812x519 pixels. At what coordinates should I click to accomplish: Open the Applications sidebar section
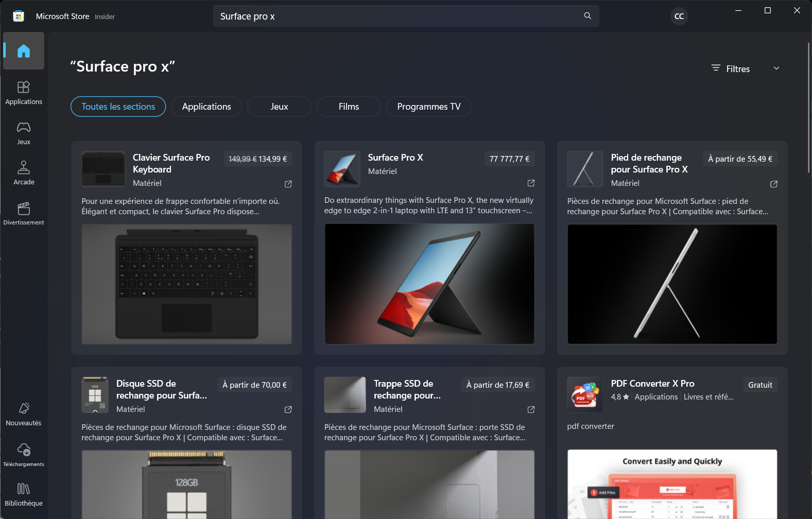tap(24, 93)
